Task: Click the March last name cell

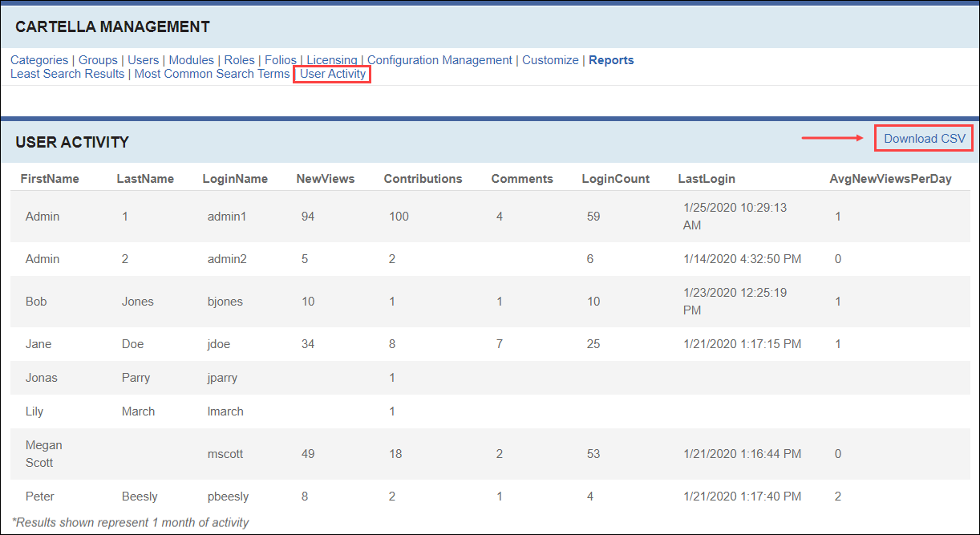Action: pyautogui.click(x=139, y=411)
